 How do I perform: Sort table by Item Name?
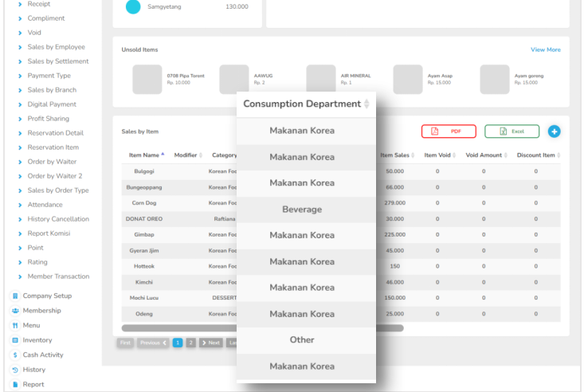click(163, 155)
